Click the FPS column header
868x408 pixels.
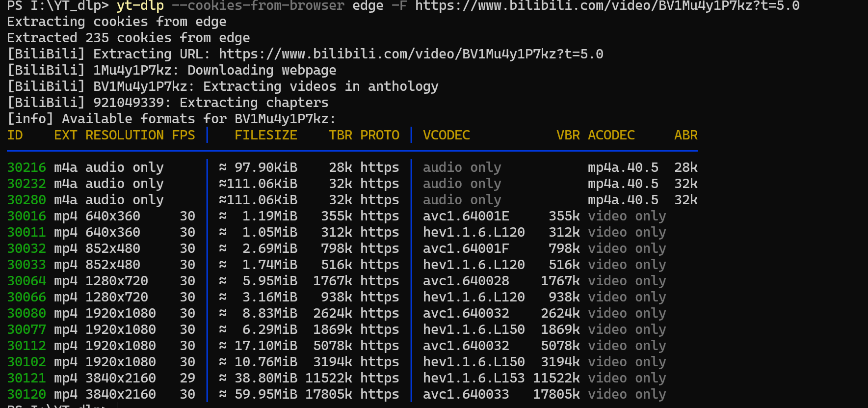(184, 135)
